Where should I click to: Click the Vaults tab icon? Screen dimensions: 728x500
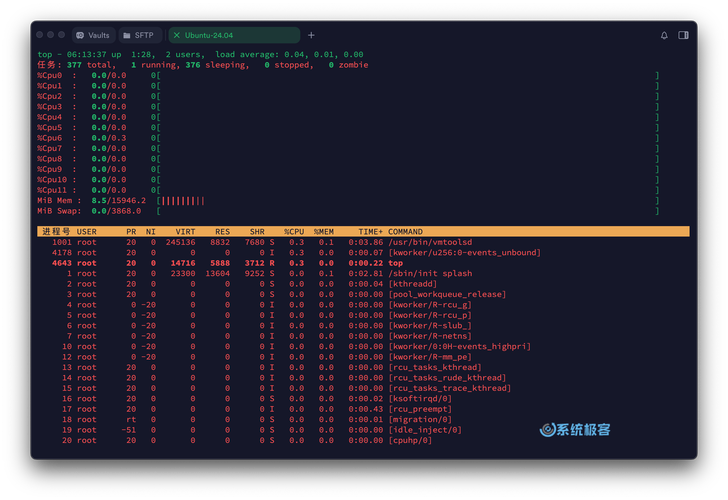pos(79,35)
